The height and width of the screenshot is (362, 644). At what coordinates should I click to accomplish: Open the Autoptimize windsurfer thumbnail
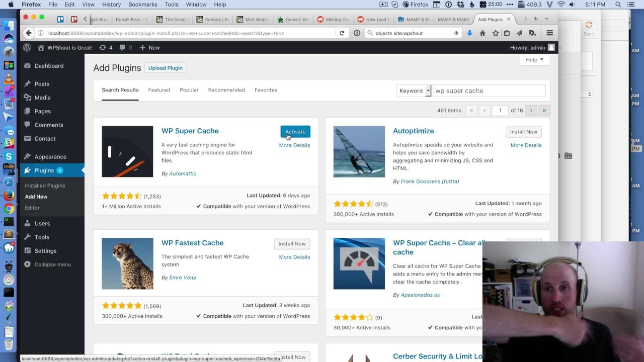359,151
